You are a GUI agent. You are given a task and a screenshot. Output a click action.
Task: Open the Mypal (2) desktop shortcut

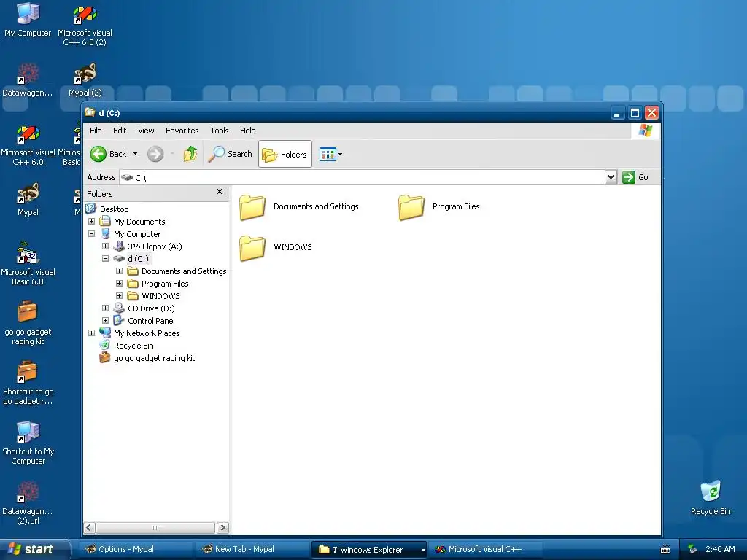point(85,80)
